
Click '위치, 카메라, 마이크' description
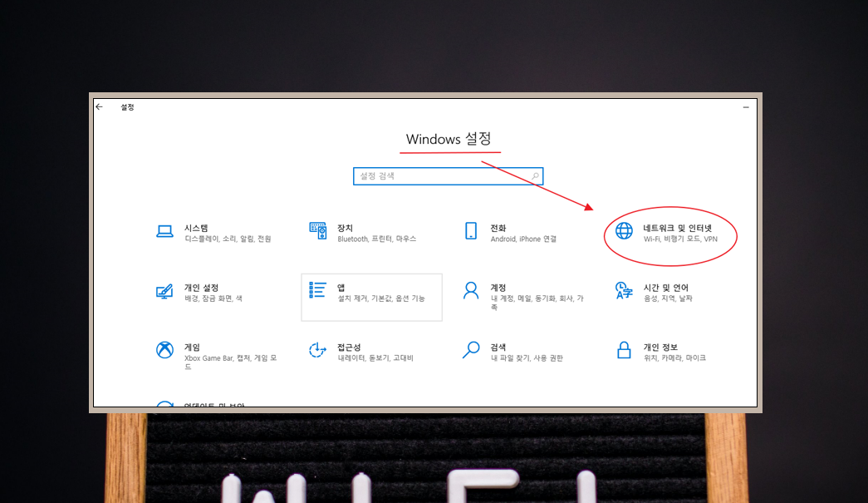pyautogui.click(x=674, y=358)
